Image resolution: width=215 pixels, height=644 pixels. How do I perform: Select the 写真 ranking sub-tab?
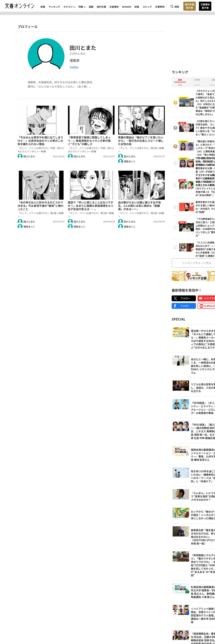click(x=180, y=85)
